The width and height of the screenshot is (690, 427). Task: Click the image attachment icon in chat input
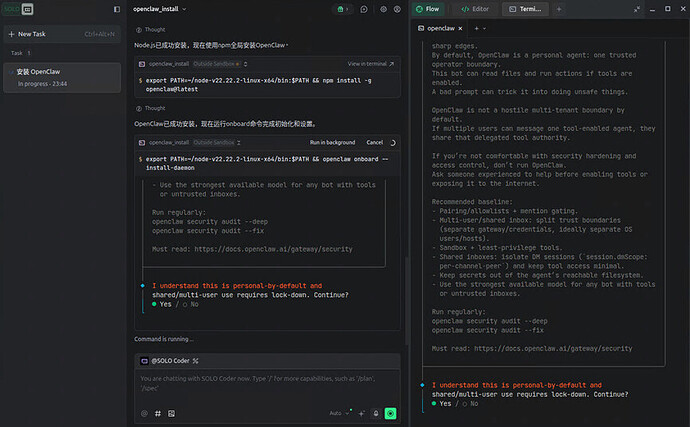172,413
